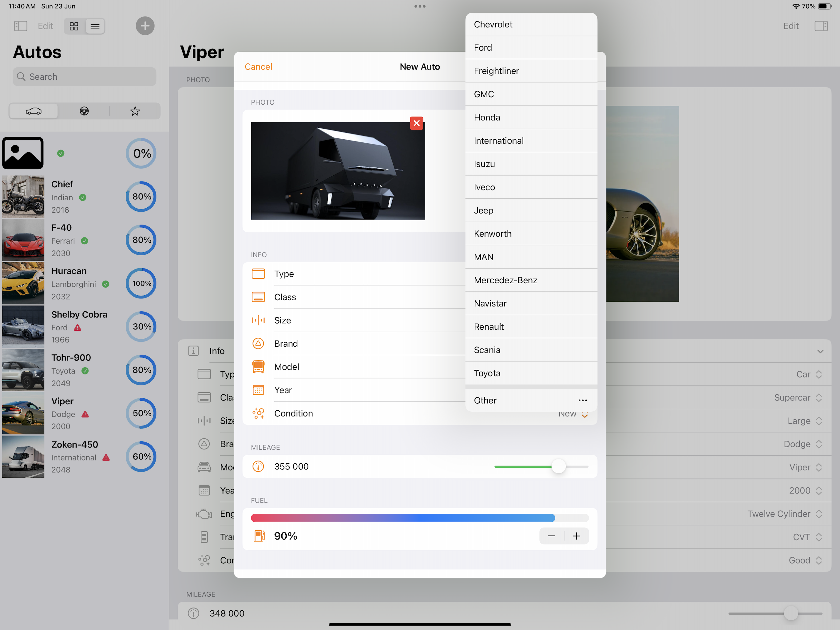The image size is (840, 630).
Task: Click the Search field in Autos
Action: [x=84, y=77]
